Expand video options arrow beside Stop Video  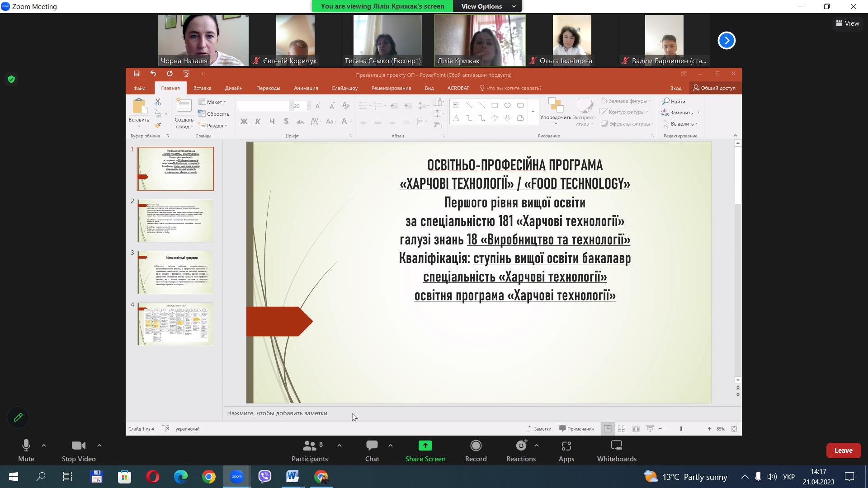click(99, 446)
